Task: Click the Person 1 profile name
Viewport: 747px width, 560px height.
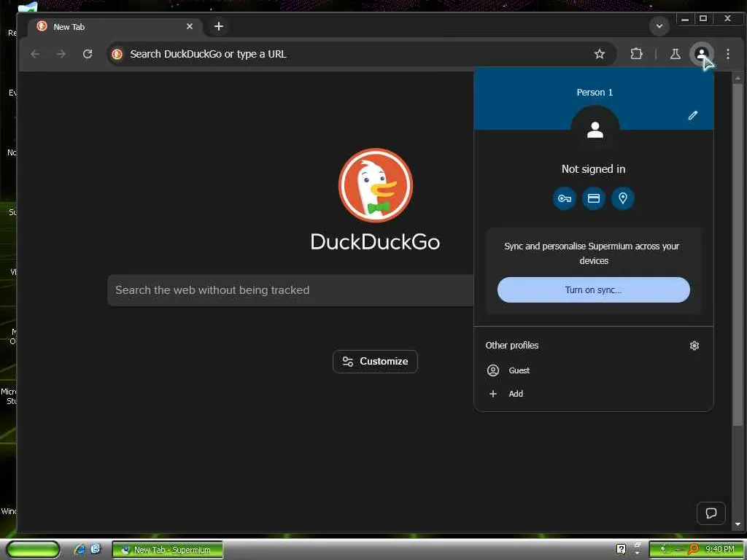Action: coord(595,93)
